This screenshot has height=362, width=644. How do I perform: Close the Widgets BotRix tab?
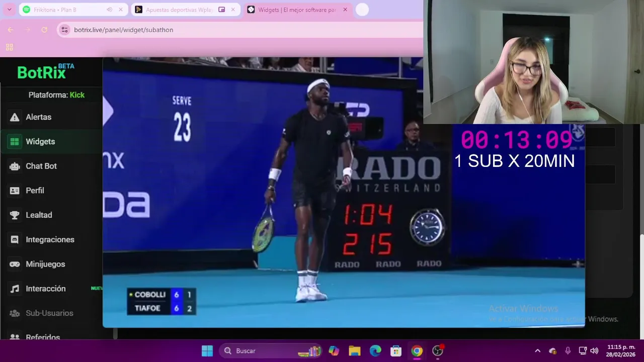pyautogui.click(x=345, y=10)
